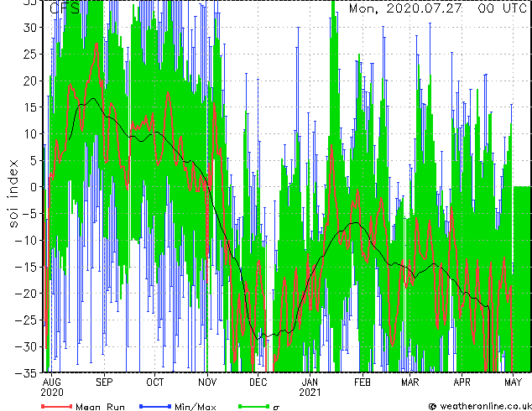Click the sigma symbol in the legend
The image size is (532, 411).
pos(276,408)
